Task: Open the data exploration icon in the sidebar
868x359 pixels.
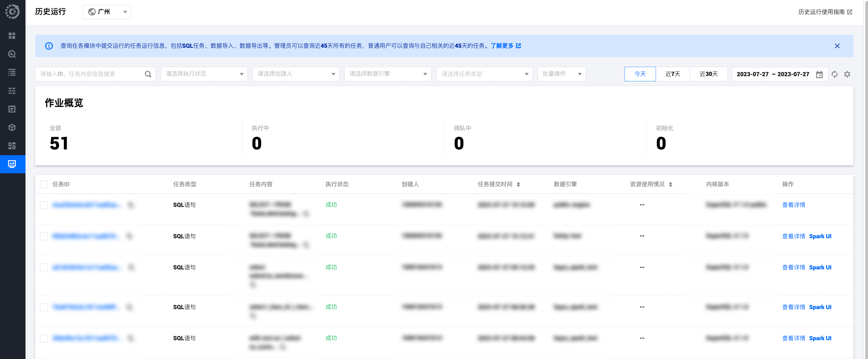Action: [12, 54]
